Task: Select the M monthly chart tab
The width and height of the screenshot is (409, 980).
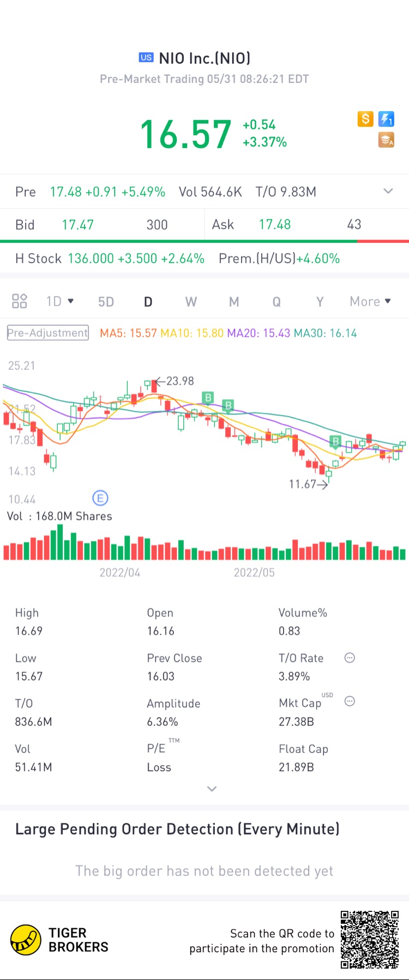Action: click(x=234, y=302)
